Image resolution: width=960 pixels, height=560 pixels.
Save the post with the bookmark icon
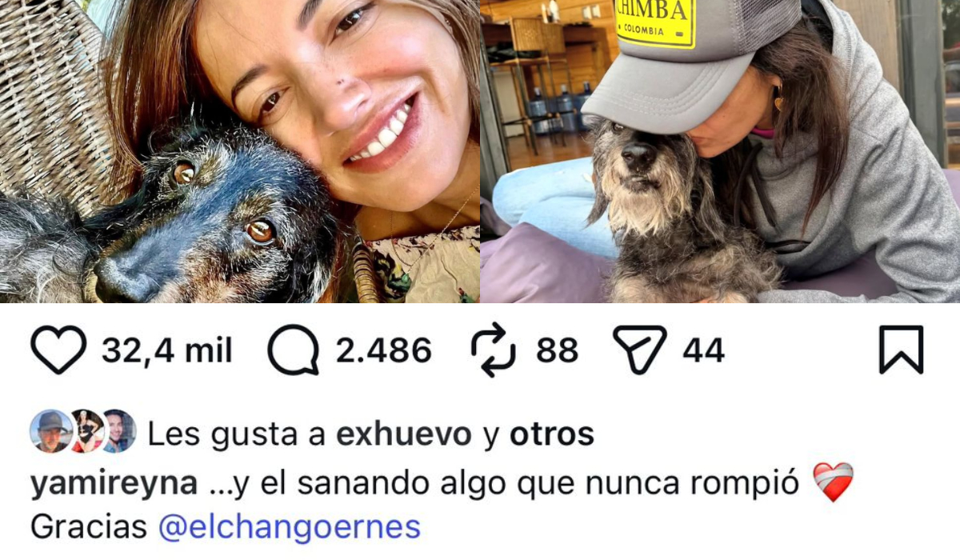click(902, 350)
